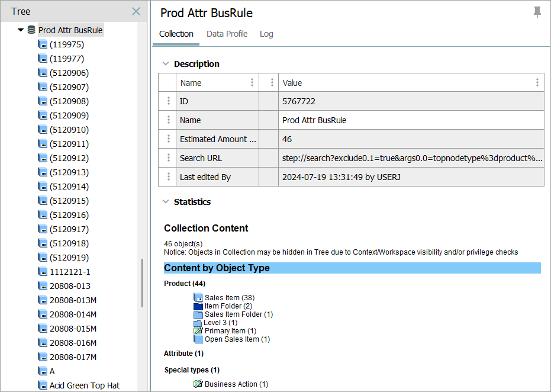
Task: Click the Tree panel vertical scrollbar
Action: tap(142, 283)
